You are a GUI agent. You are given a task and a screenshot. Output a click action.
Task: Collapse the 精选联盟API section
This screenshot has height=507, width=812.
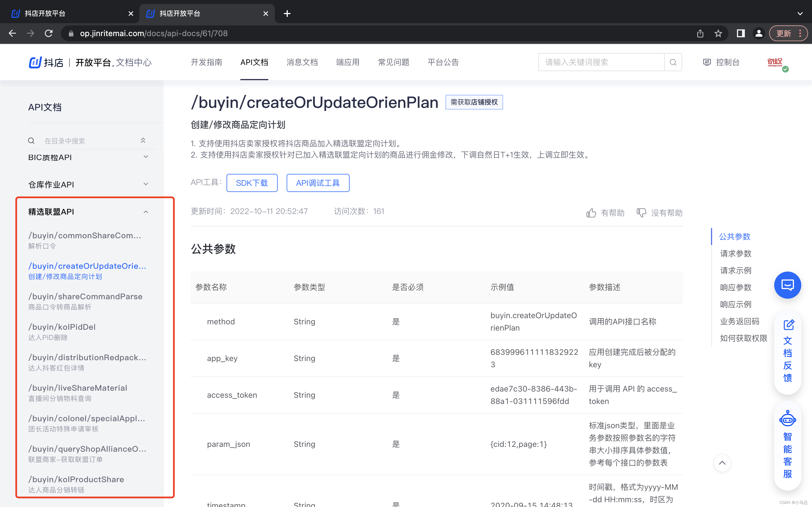pos(146,212)
